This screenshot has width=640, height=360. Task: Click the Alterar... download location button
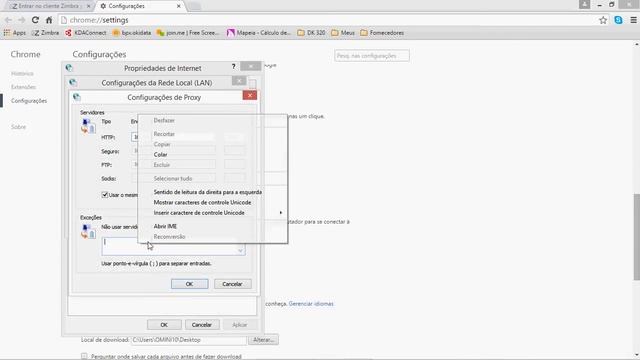point(263,340)
